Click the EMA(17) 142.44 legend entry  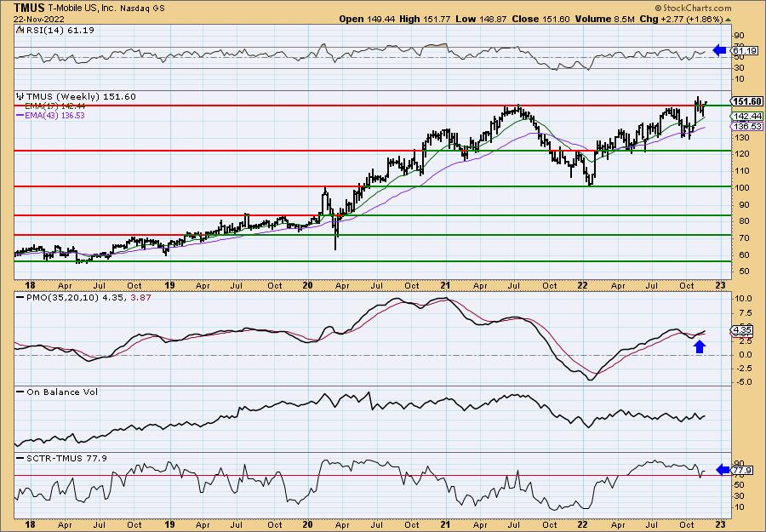[x=55, y=106]
